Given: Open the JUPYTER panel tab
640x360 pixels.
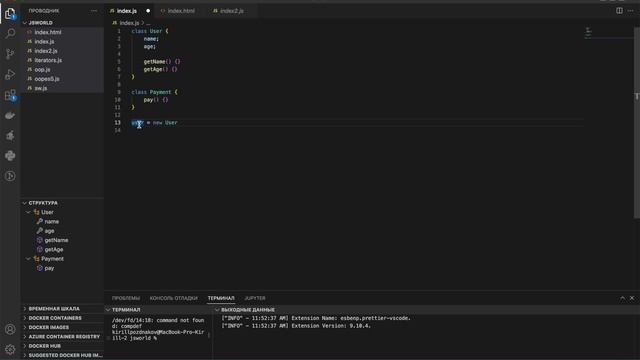Looking at the screenshot, I should 255,298.
